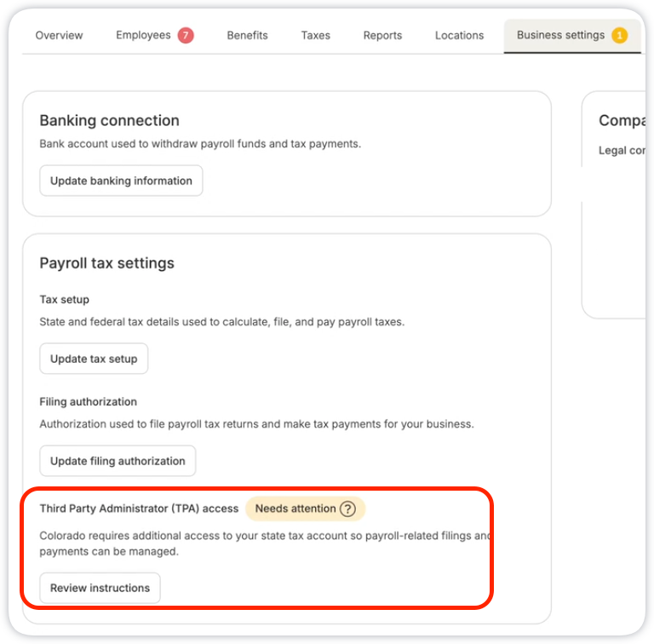Image resolution: width=654 pixels, height=644 pixels.
Task: Click the Update tax setup button
Action: (94, 359)
